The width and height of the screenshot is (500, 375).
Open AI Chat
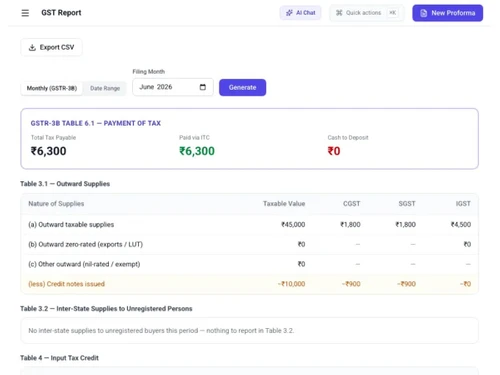pyautogui.click(x=300, y=13)
